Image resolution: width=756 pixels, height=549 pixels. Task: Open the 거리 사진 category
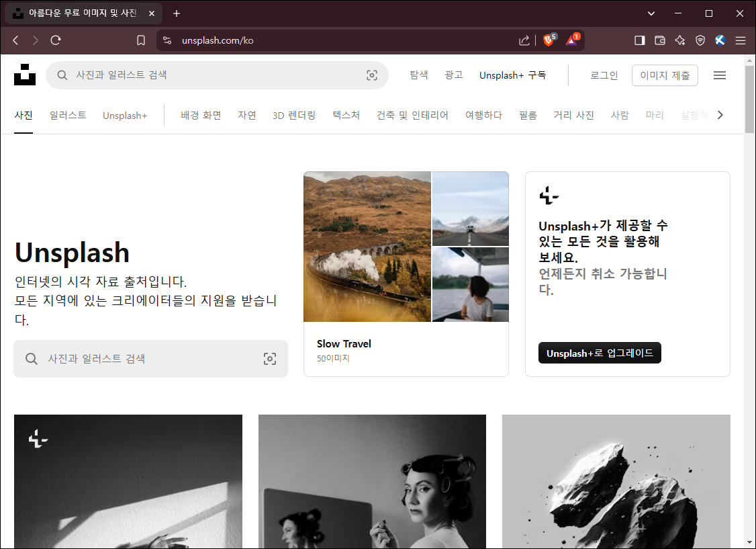pyautogui.click(x=574, y=116)
